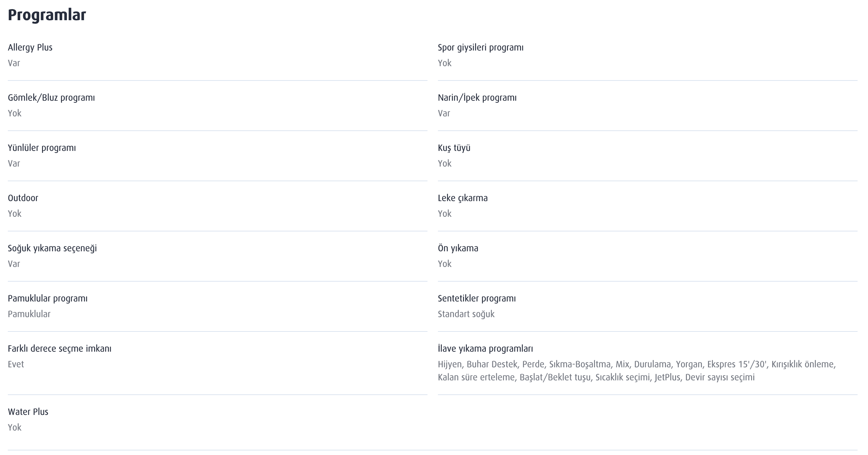Click the Standart soğuk value text
The height and width of the screenshot is (455, 868).
coord(466,314)
